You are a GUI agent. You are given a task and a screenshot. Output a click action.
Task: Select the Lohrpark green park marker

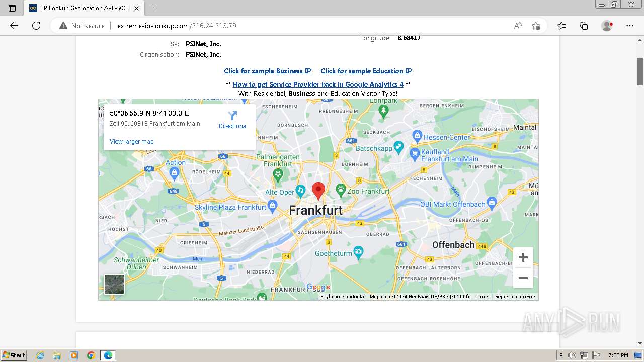tap(383, 111)
